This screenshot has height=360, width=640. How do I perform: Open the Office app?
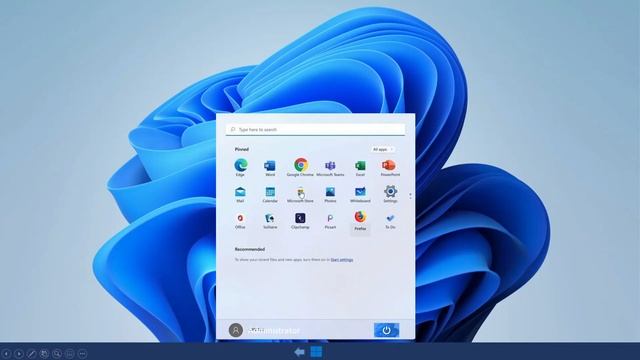click(240, 220)
